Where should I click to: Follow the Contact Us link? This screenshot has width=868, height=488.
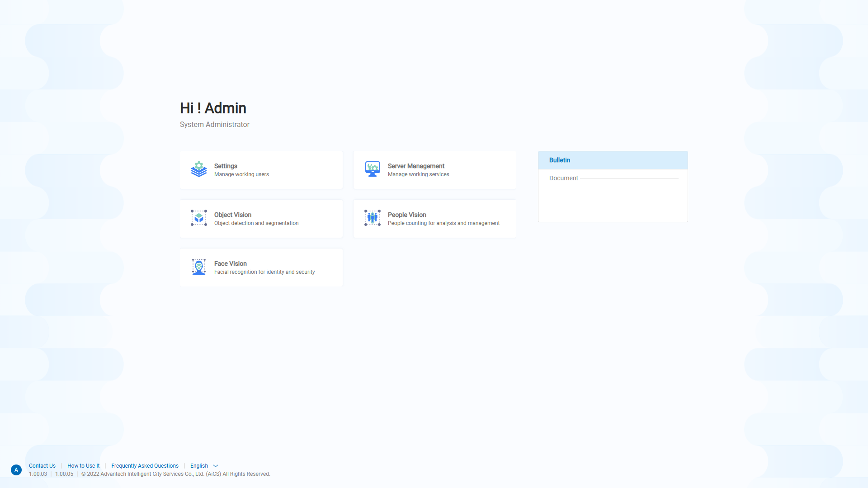tap(42, 466)
